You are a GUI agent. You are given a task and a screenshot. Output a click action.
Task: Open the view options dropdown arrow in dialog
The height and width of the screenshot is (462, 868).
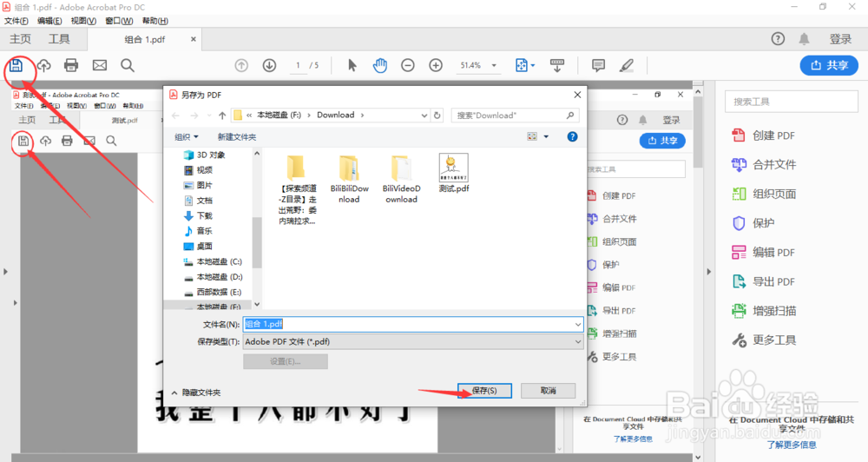(x=546, y=136)
